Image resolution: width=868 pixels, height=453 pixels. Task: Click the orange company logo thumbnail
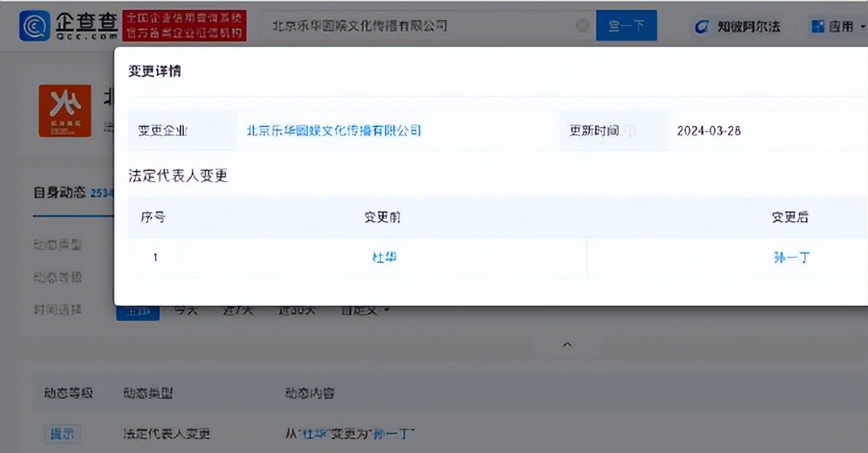(x=65, y=111)
